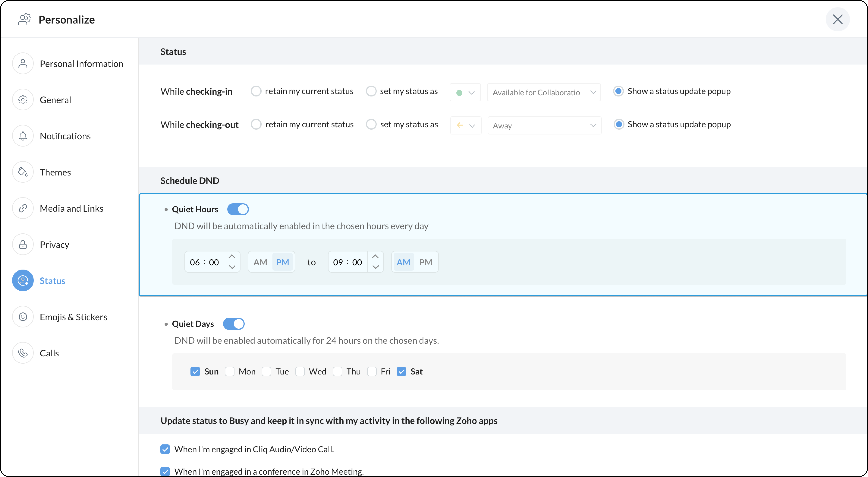
Task: Select the Notifications bell icon
Action: coord(23,136)
